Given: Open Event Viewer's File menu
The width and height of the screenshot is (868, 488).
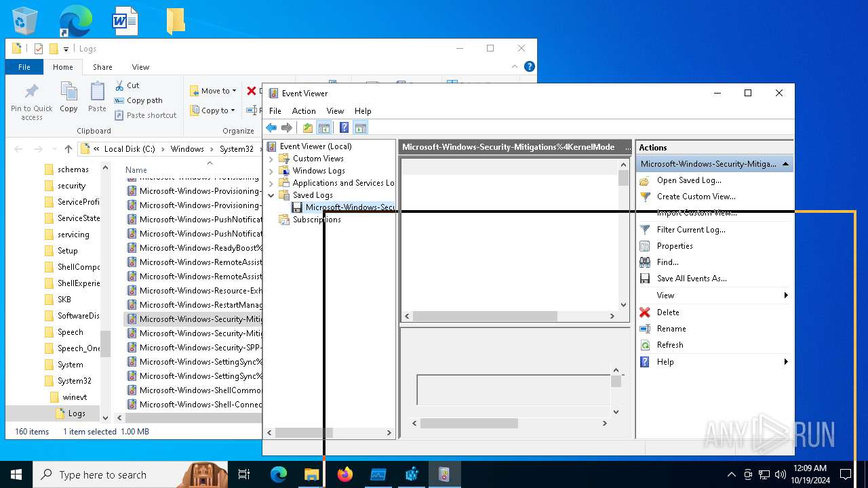Looking at the screenshot, I should (x=275, y=111).
